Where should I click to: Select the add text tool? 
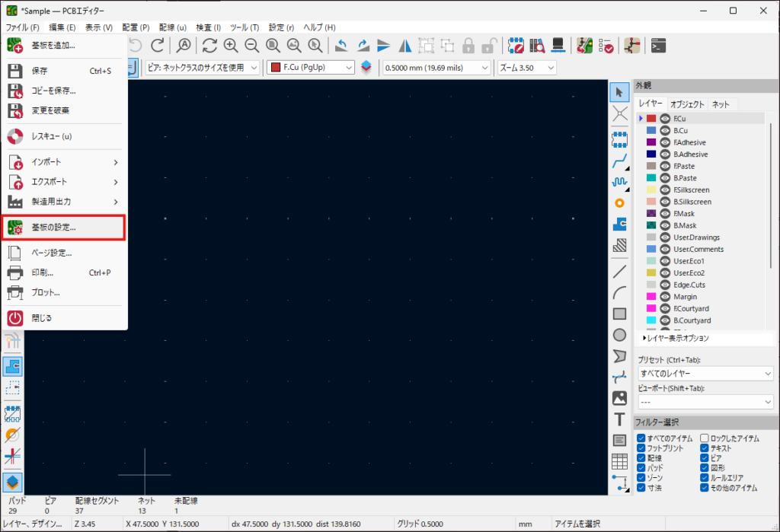point(619,419)
